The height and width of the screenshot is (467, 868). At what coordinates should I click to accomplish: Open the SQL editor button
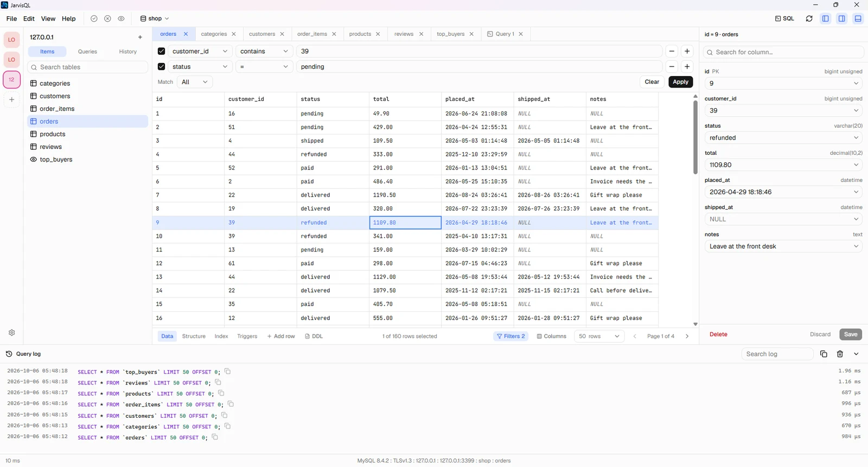coord(784,18)
